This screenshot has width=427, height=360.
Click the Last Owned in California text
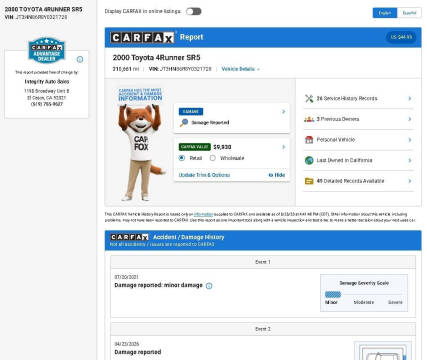(x=344, y=160)
